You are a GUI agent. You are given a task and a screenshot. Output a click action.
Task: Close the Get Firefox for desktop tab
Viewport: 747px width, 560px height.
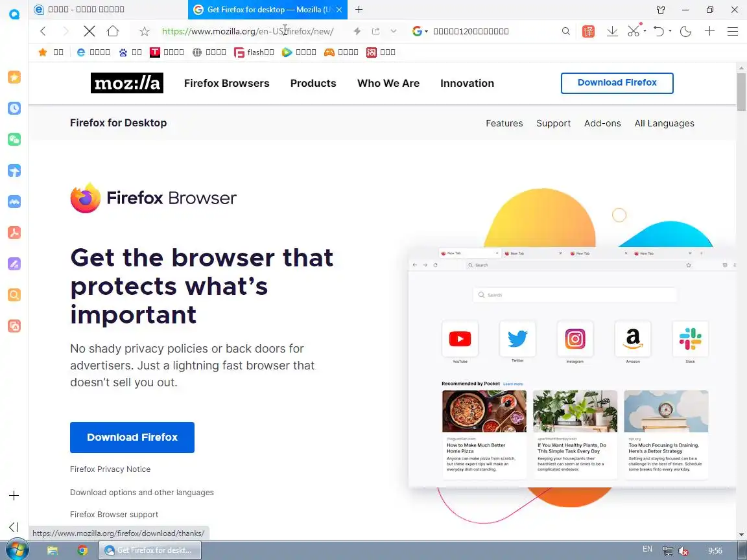click(339, 10)
